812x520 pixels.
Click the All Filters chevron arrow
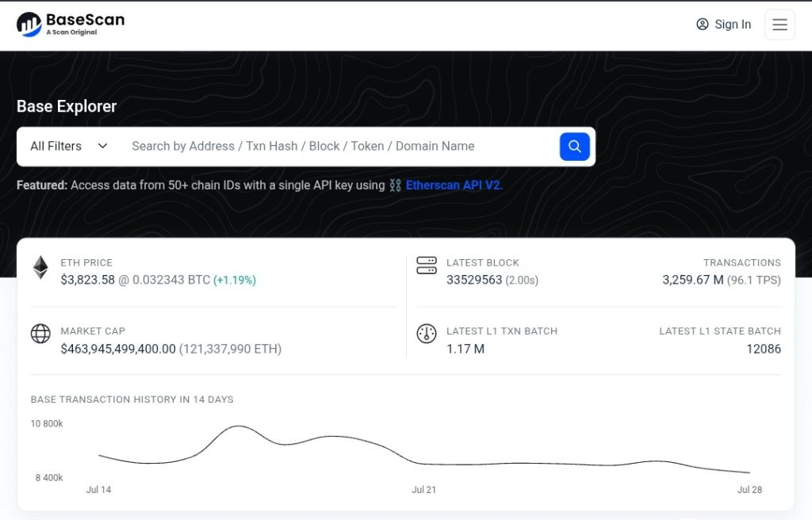(102, 147)
